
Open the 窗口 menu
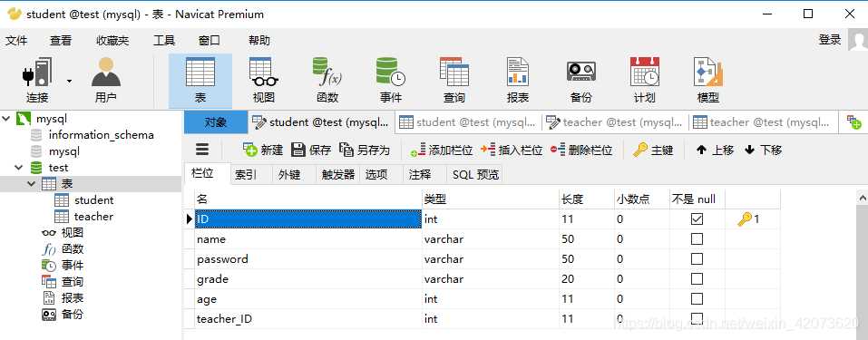(x=210, y=41)
